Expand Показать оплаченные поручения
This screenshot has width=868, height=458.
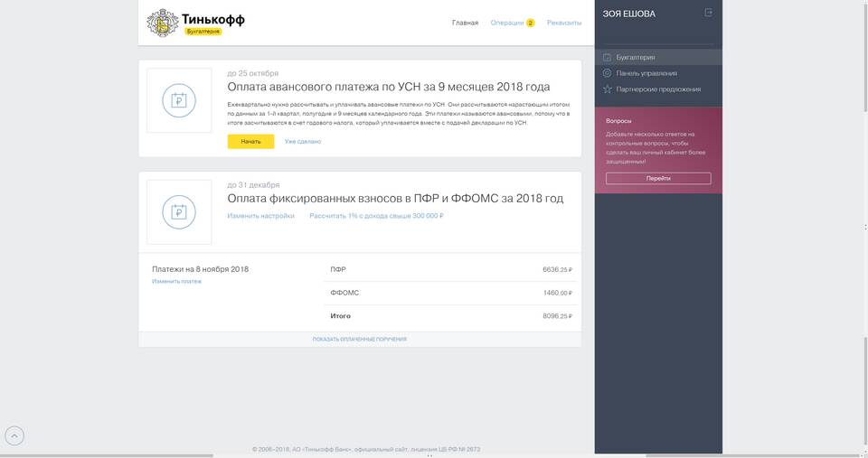tap(359, 339)
